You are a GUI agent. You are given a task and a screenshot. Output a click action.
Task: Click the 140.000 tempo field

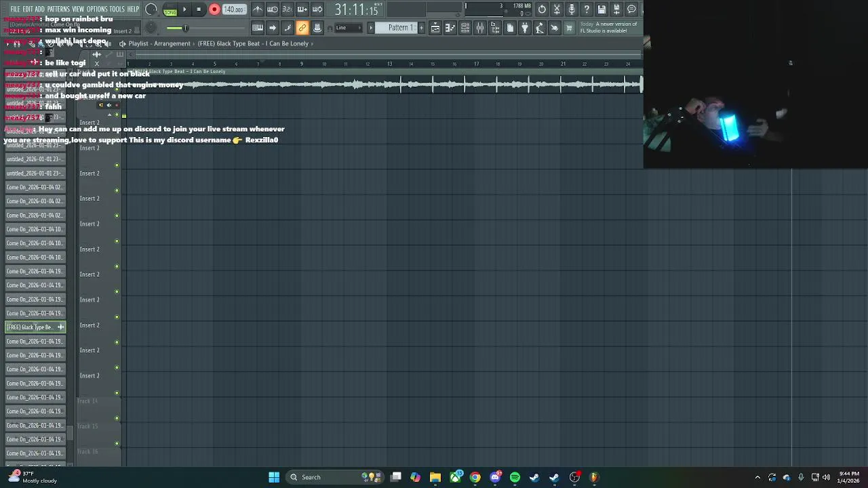point(233,9)
